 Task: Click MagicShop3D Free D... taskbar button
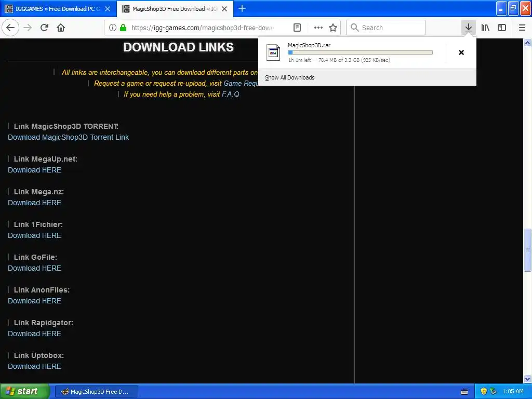(96, 392)
